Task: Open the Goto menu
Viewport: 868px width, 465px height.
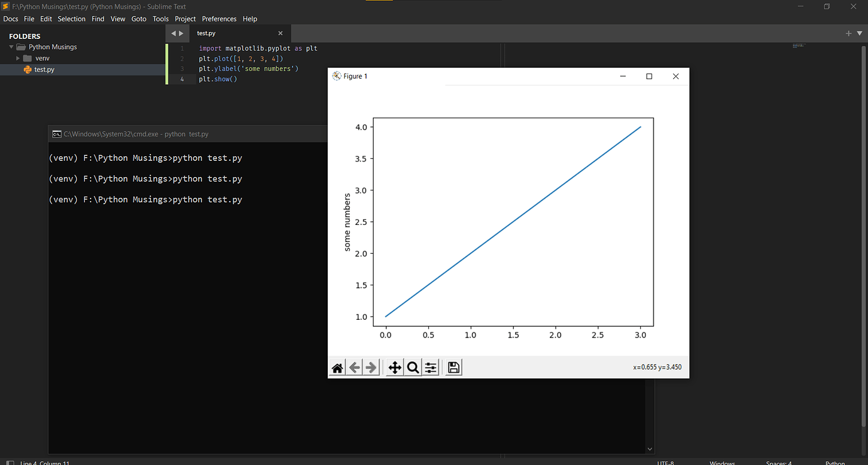Action: coord(139,19)
